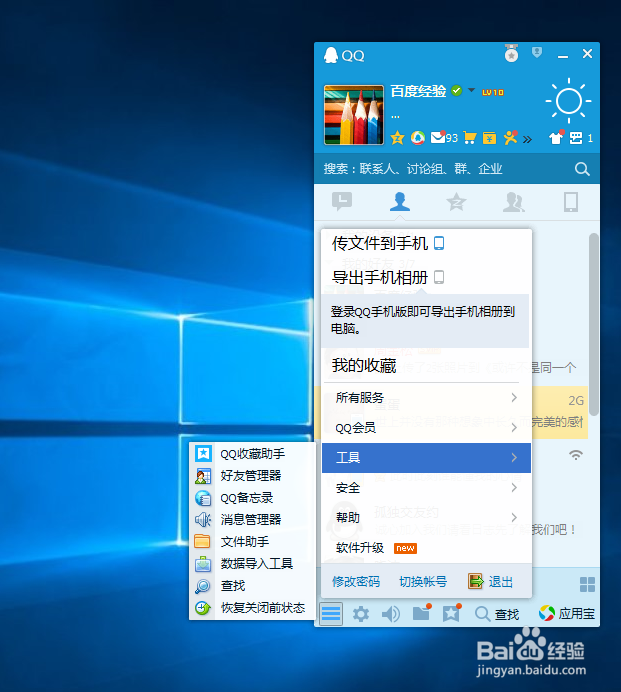Switch to the Qzone star tab

pos(456,202)
